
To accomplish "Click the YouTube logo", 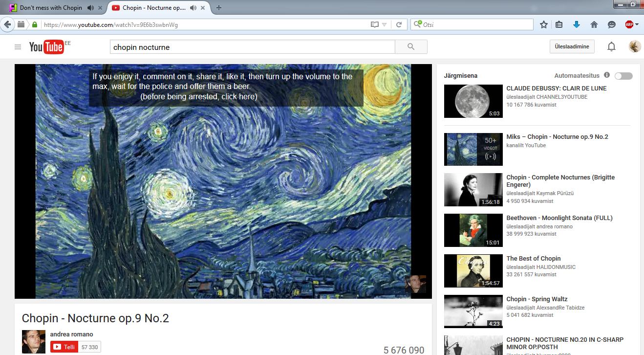I will pos(46,47).
